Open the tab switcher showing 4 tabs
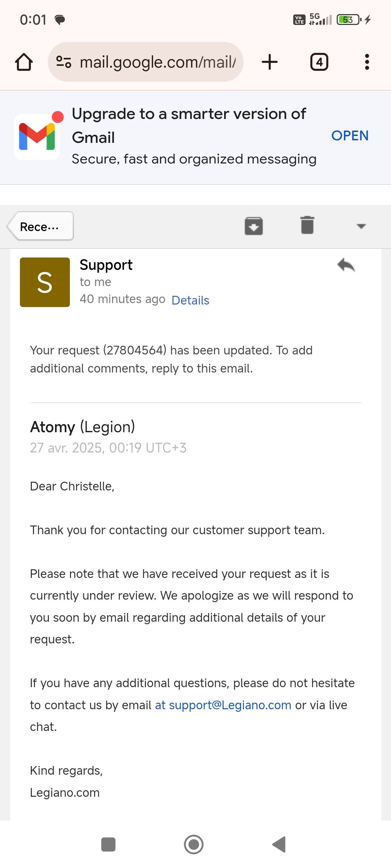The height and width of the screenshot is (868, 391). pyautogui.click(x=319, y=62)
